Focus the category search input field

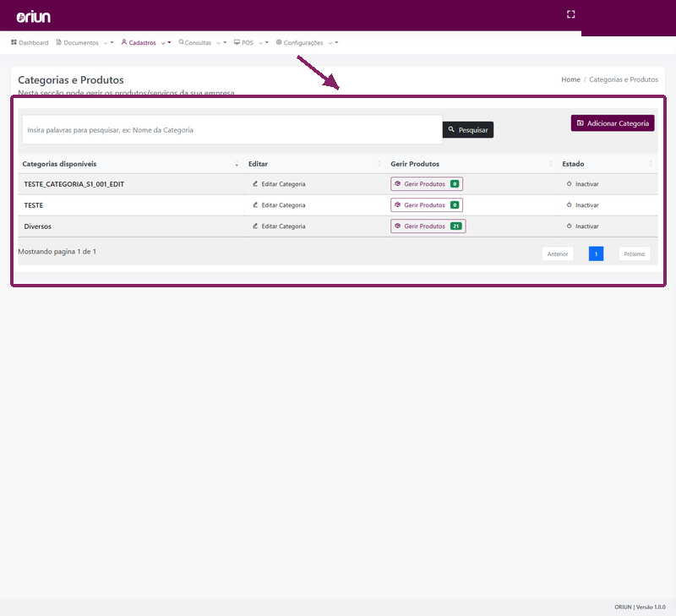coord(232,130)
